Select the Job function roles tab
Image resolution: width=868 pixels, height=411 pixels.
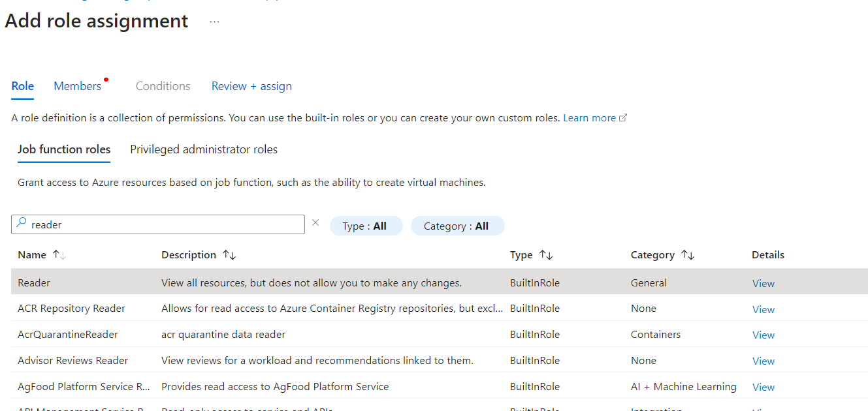click(x=64, y=149)
